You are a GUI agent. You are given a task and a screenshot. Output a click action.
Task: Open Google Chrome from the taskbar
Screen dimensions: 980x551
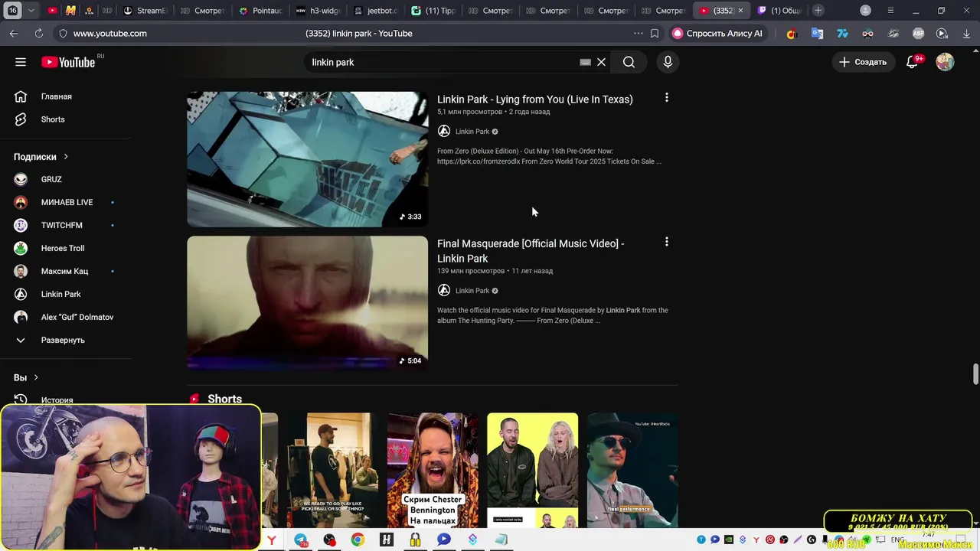[x=358, y=540]
